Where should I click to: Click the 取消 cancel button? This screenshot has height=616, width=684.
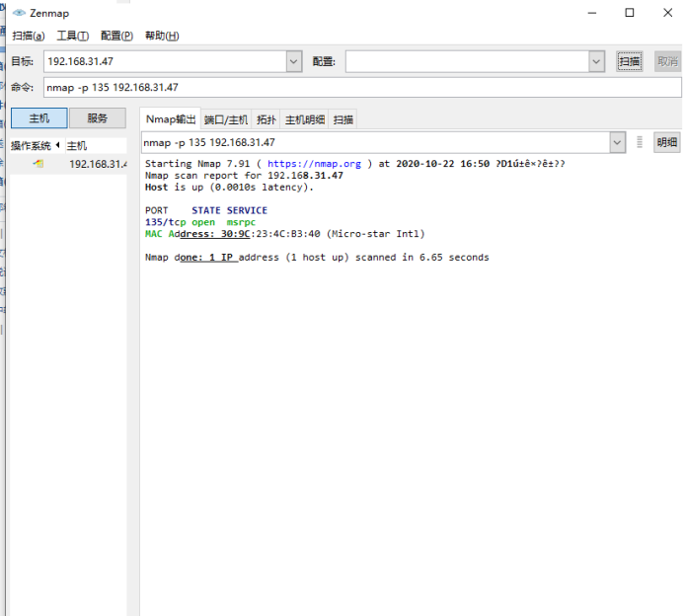(667, 61)
